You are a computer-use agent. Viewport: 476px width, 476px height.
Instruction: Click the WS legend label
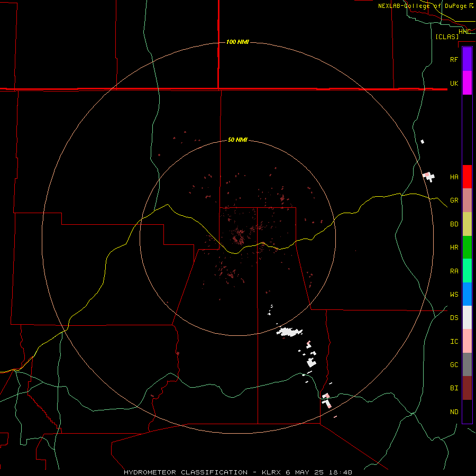point(454,295)
